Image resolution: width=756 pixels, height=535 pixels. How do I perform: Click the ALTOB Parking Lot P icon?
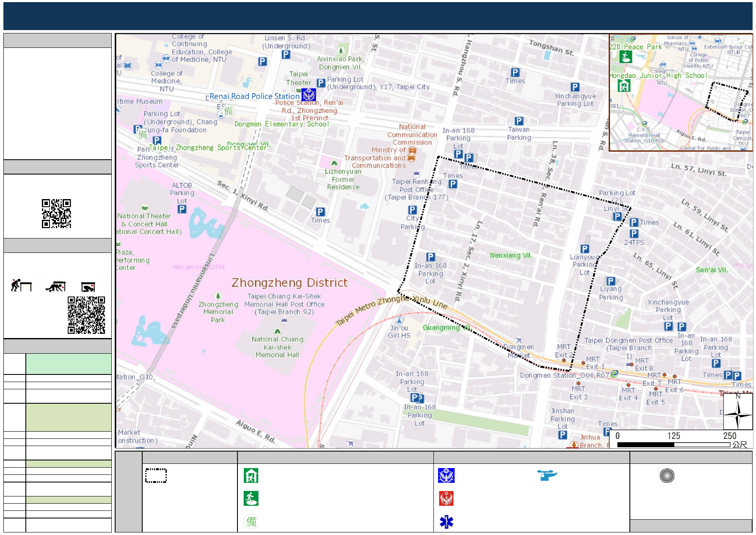pyautogui.click(x=182, y=209)
